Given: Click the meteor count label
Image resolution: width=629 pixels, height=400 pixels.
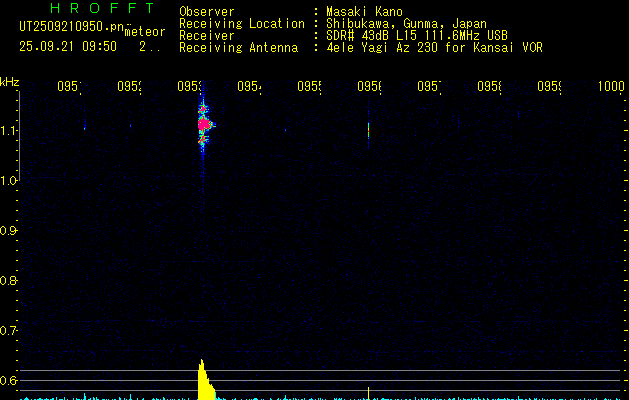Looking at the screenshot, I should (145, 32).
